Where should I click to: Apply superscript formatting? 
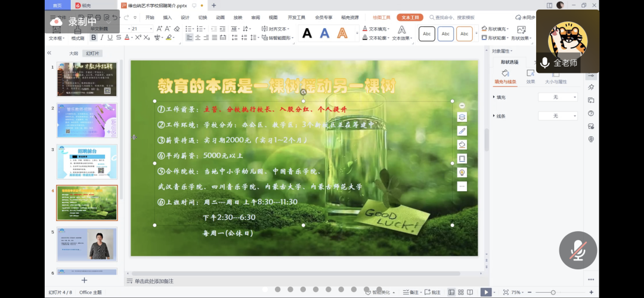138,38
